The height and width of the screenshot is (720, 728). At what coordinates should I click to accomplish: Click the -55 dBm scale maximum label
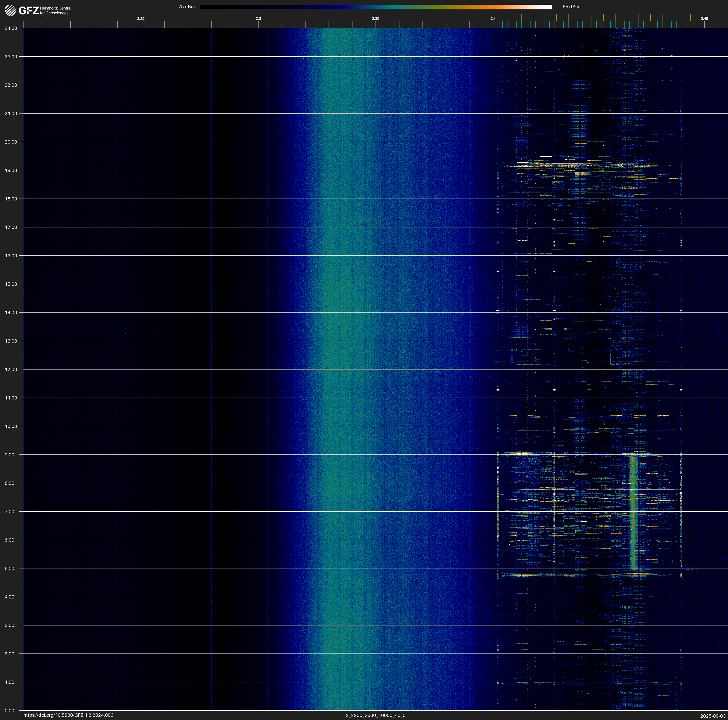pos(570,7)
